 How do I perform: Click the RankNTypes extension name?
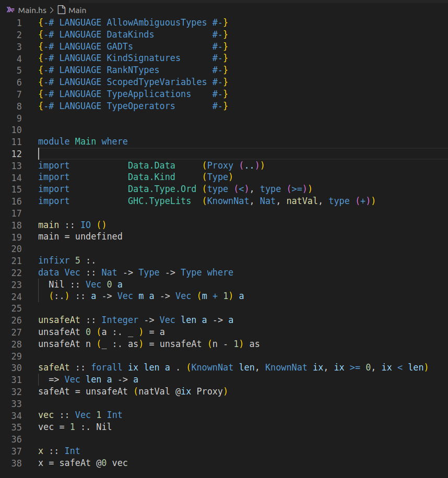click(133, 70)
